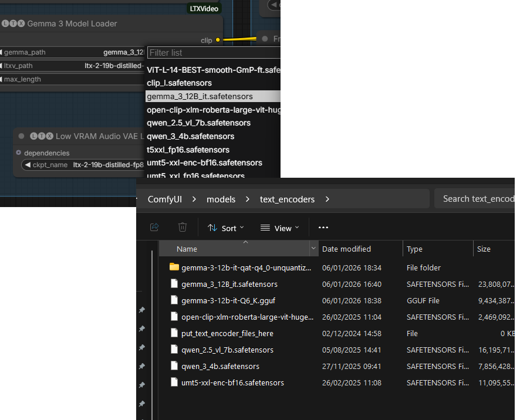Viewport: 520px width, 420px height.
Task: Choose ViT-L-14-BEST-smooth-GmP-ft in dropdown list
Action: tap(213, 70)
